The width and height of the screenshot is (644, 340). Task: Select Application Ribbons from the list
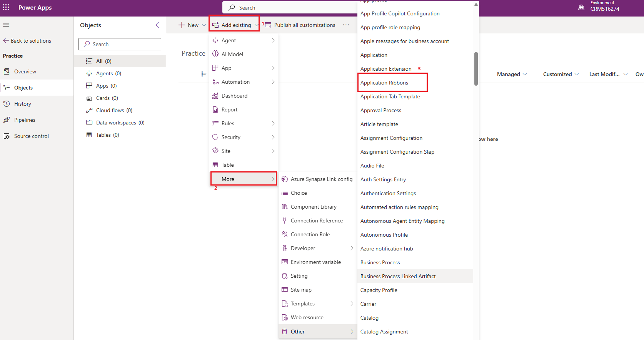(384, 83)
